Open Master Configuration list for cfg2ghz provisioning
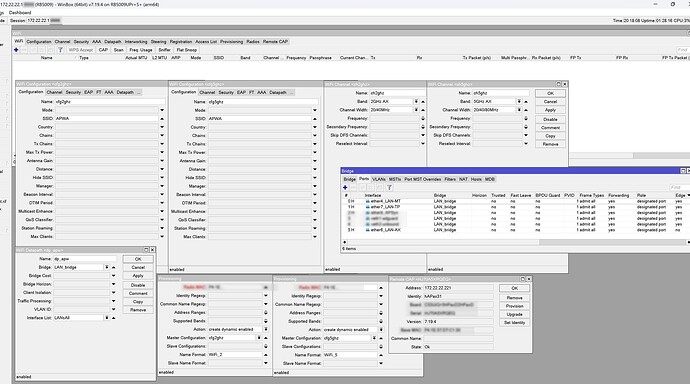Viewport: 690px width, 384px height. pyautogui.click(x=259, y=338)
